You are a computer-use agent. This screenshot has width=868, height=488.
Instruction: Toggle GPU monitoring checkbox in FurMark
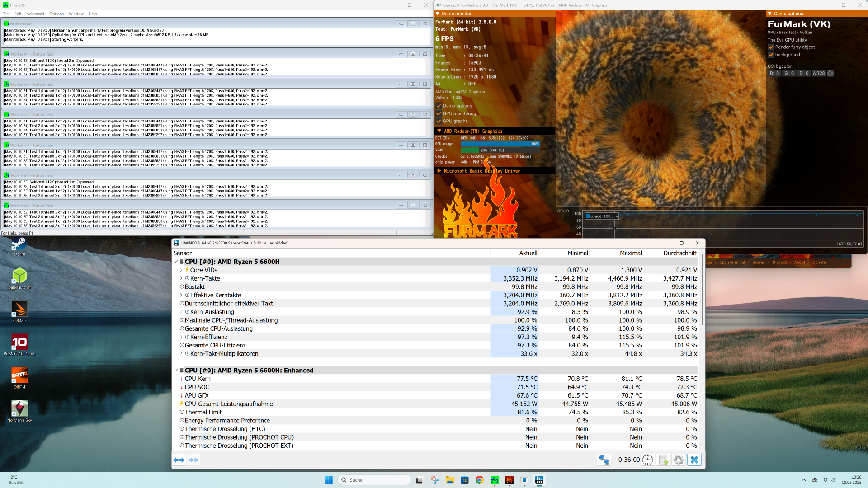[x=439, y=113]
